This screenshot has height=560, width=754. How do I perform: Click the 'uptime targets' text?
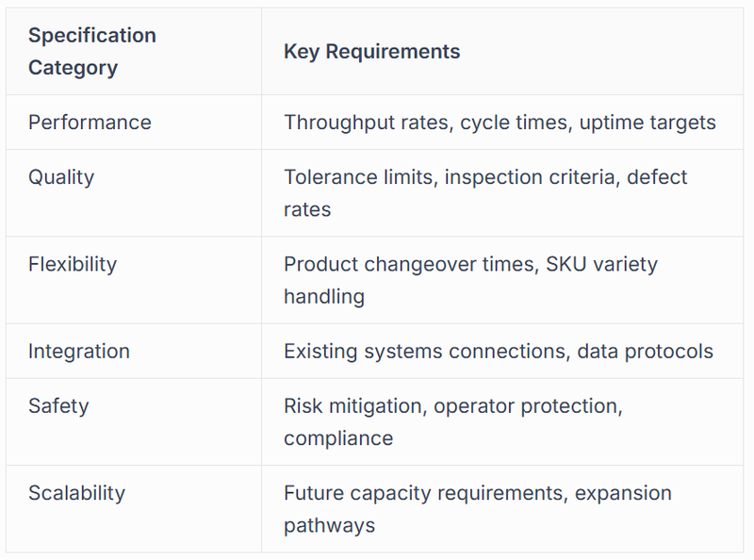tap(647, 123)
